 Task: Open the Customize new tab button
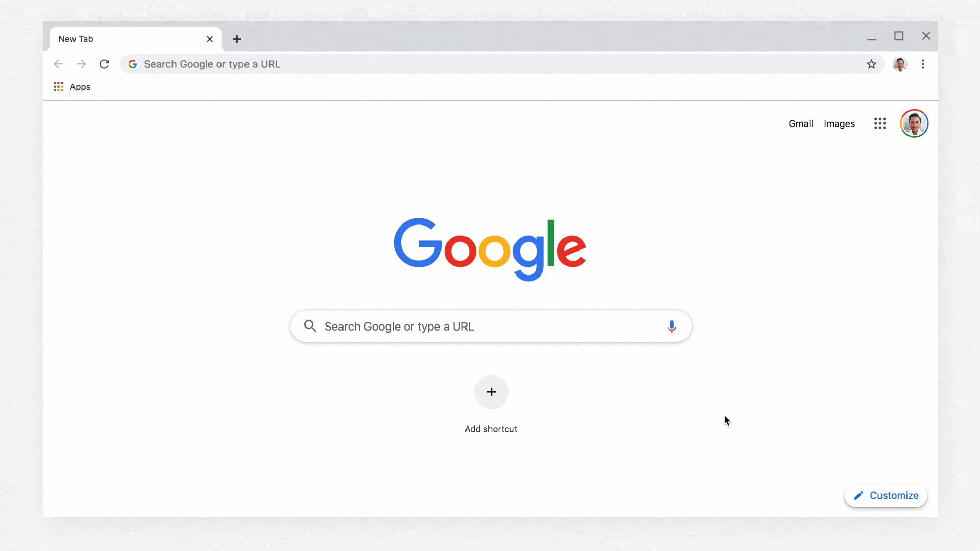point(886,496)
